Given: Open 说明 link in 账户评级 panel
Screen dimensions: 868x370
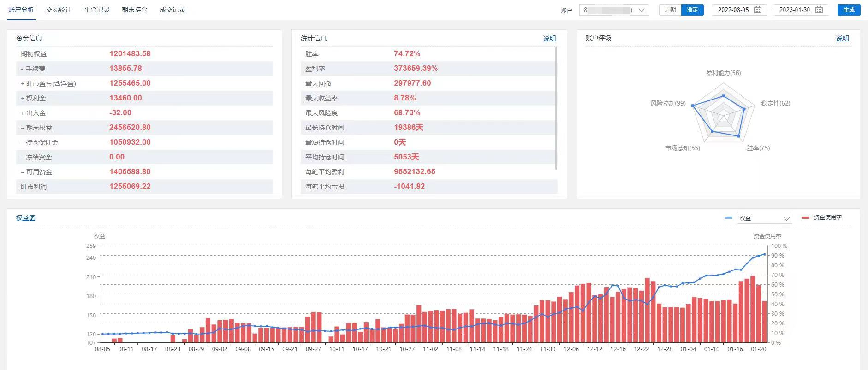Looking at the screenshot, I should pos(842,39).
